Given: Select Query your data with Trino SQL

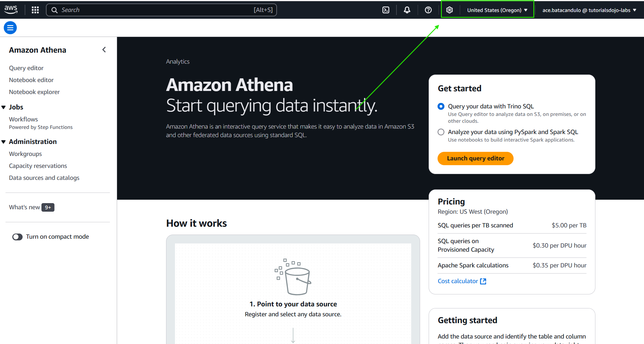Looking at the screenshot, I should (x=441, y=106).
